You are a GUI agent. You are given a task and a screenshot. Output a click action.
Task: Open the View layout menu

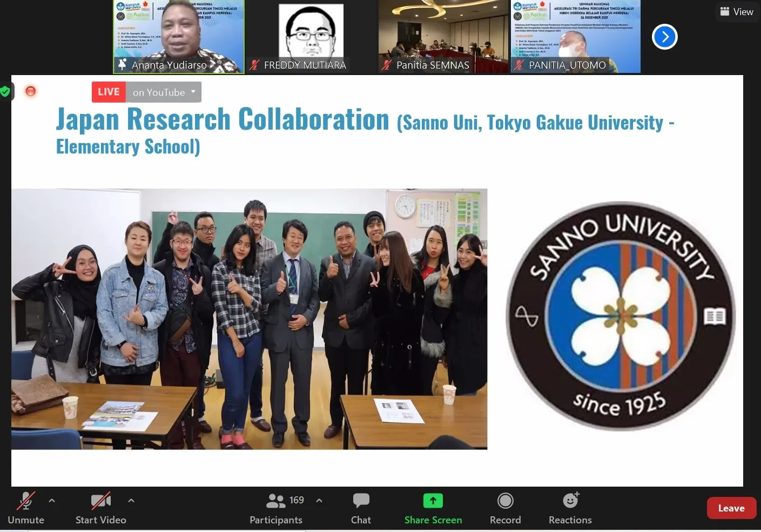click(x=737, y=11)
